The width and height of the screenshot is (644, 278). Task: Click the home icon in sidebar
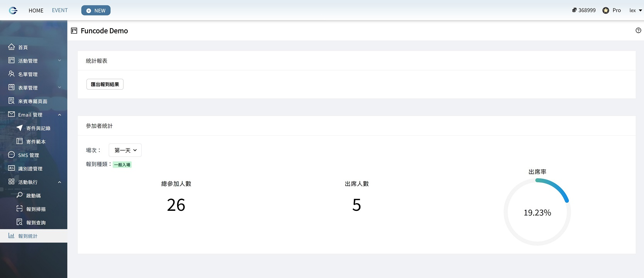point(12,47)
